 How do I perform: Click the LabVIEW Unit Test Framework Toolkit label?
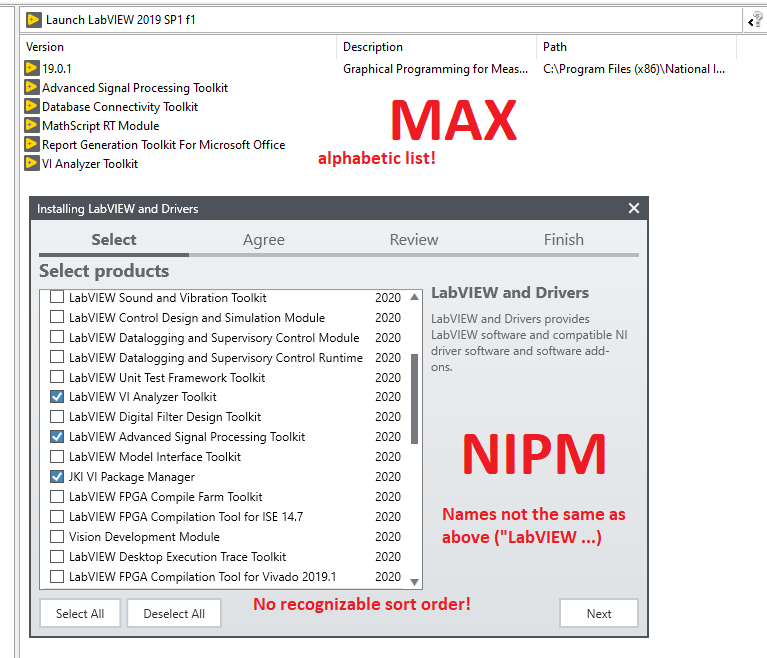(x=167, y=377)
